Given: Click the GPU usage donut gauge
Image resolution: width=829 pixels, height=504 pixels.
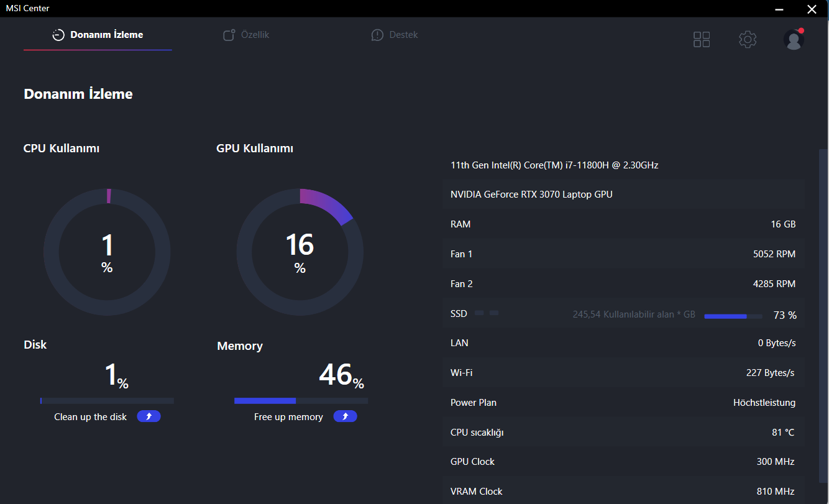Looking at the screenshot, I should point(300,252).
